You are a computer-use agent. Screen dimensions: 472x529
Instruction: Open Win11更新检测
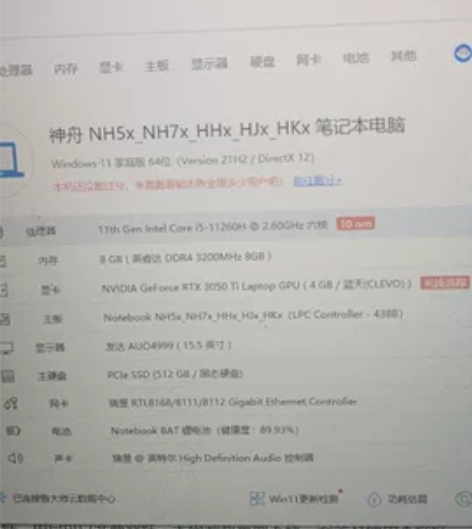[x=303, y=499]
